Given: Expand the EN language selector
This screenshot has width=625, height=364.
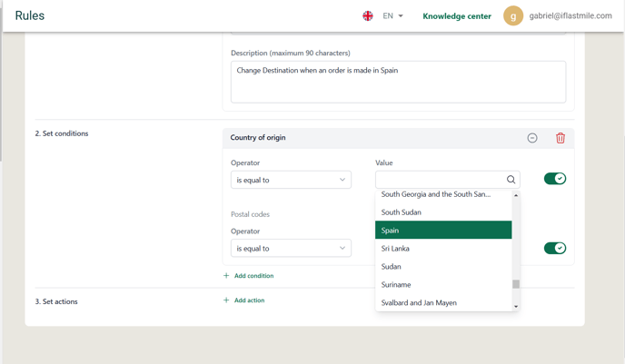Looking at the screenshot, I should click(393, 16).
